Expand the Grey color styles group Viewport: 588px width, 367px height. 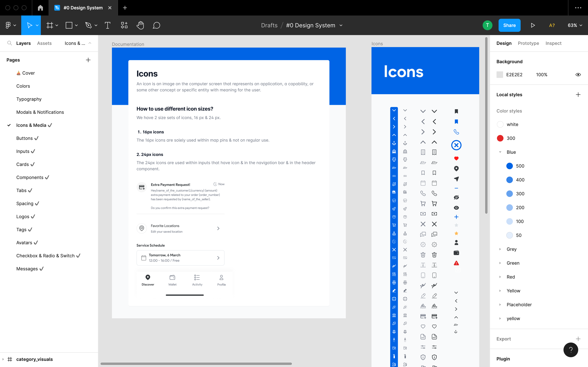coord(500,249)
